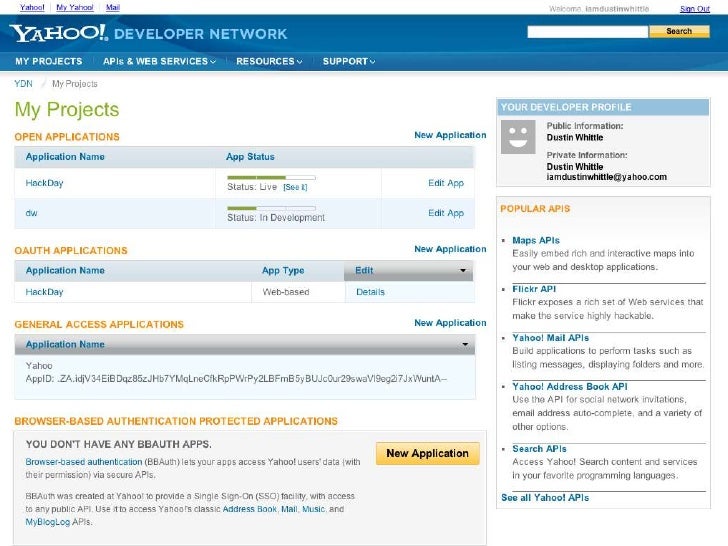Collapse General Access Application Name header arrow
This screenshot has width=728, height=546.
point(465,344)
